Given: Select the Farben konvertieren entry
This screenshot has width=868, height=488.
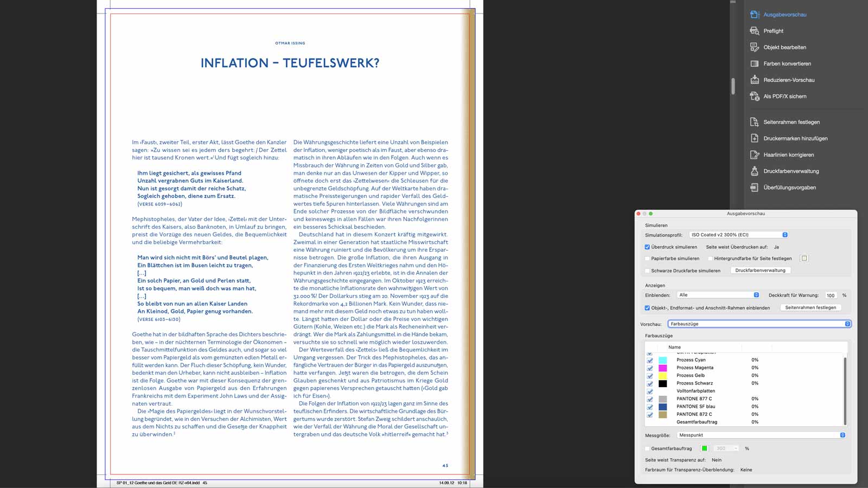Looking at the screenshot, I should click(787, 63).
